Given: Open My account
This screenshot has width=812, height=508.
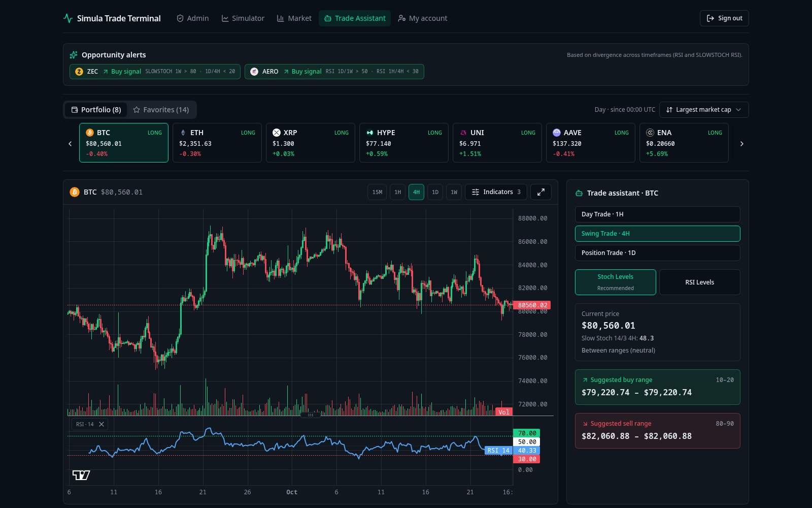Looking at the screenshot, I should coord(423,18).
